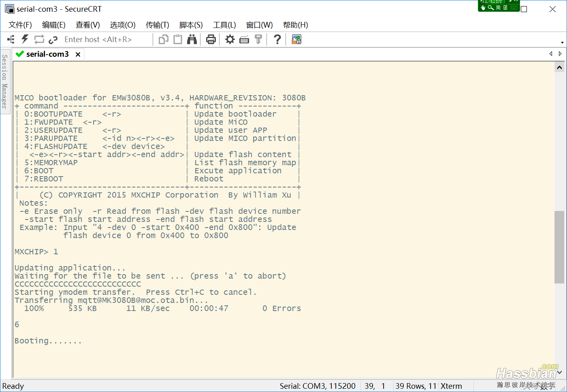Click the next tab right arrow
567x392 pixels.
coord(560,53)
